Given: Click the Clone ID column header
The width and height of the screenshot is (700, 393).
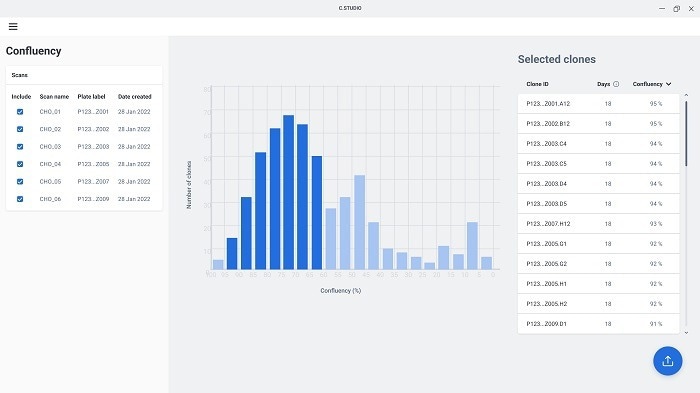Looking at the screenshot, I should pos(537,84).
